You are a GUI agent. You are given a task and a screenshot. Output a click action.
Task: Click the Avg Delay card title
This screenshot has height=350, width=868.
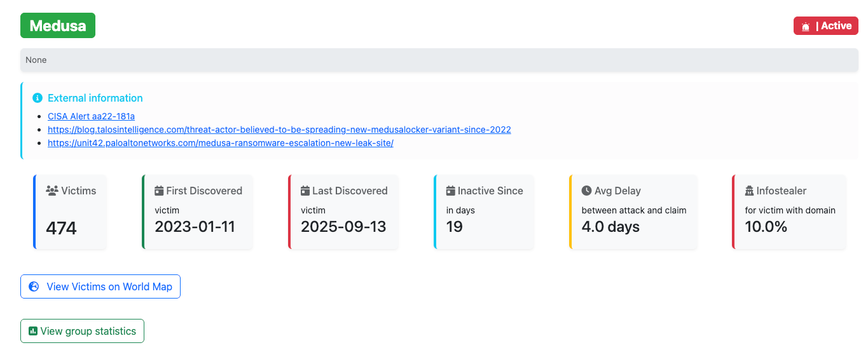(617, 191)
